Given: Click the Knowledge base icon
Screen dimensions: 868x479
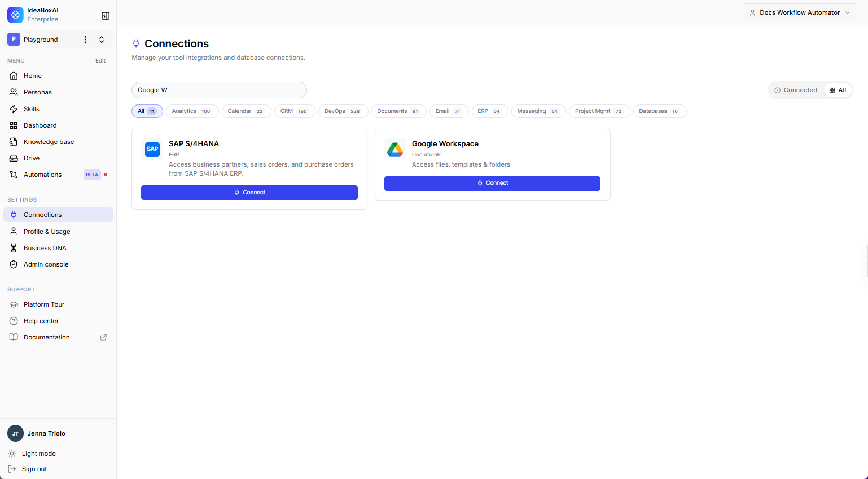Looking at the screenshot, I should (x=14, y=142).
